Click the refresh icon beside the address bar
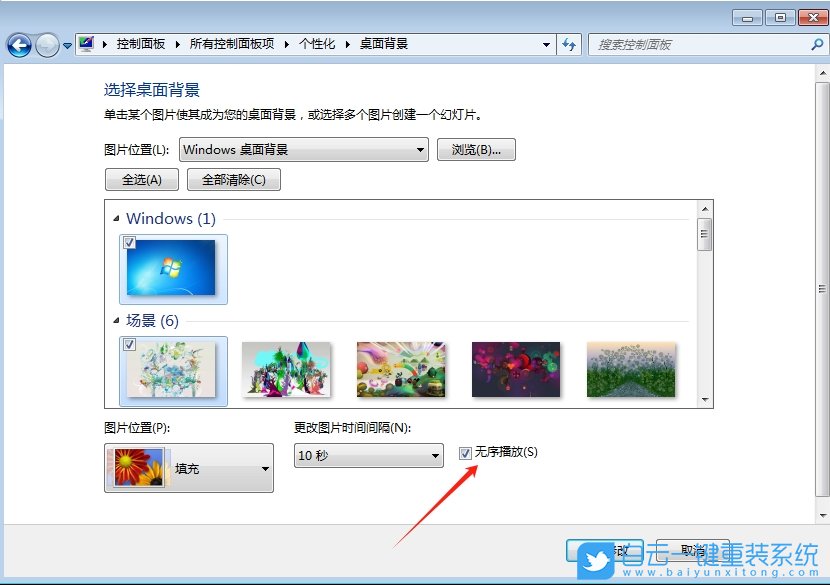The height and width of the screenshot is (585, 830). pos(568,44)
